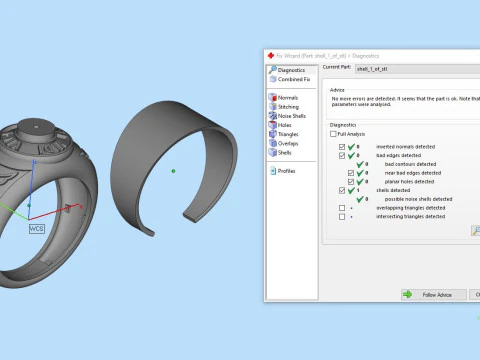Open the Holes fixing page
Image resolution: width=480 pixels, height=360 pixels.
point(284,125)
